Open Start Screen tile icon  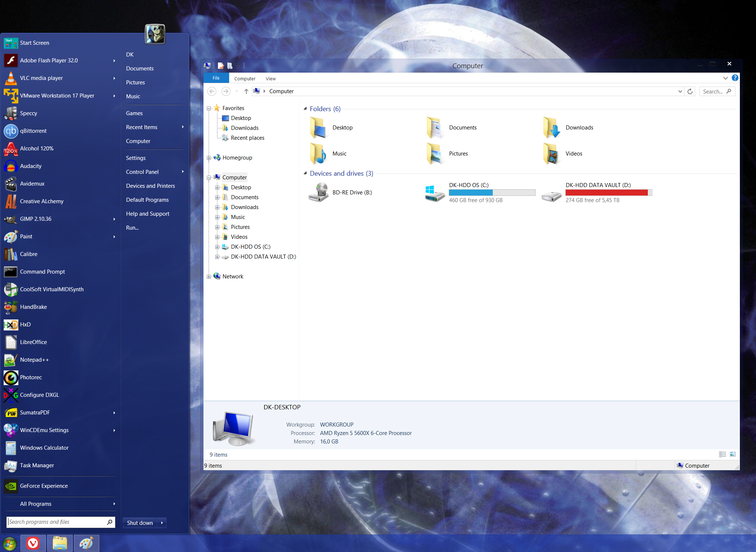coord(11,43)
